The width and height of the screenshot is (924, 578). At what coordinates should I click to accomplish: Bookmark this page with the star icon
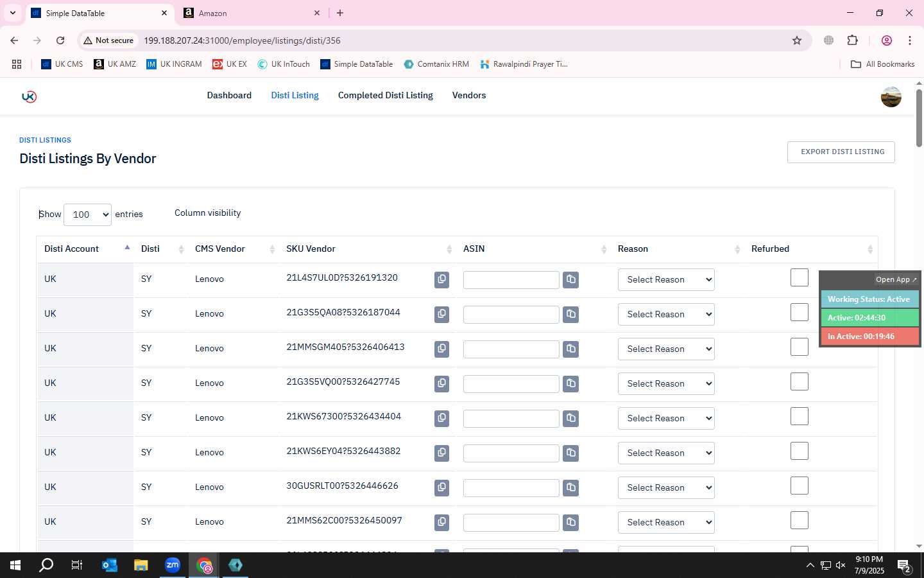tap(797, 40)
